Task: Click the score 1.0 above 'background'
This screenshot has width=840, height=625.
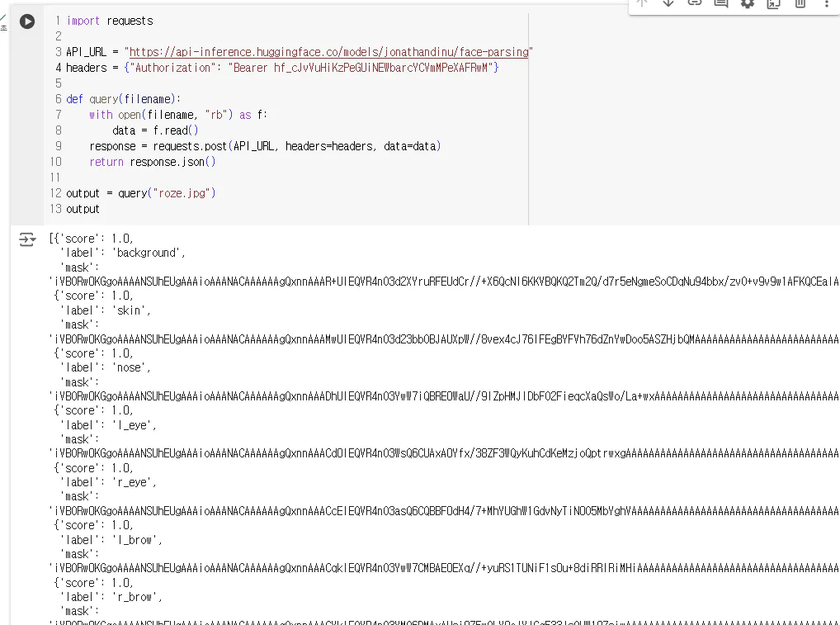Action: pos(122,239)
